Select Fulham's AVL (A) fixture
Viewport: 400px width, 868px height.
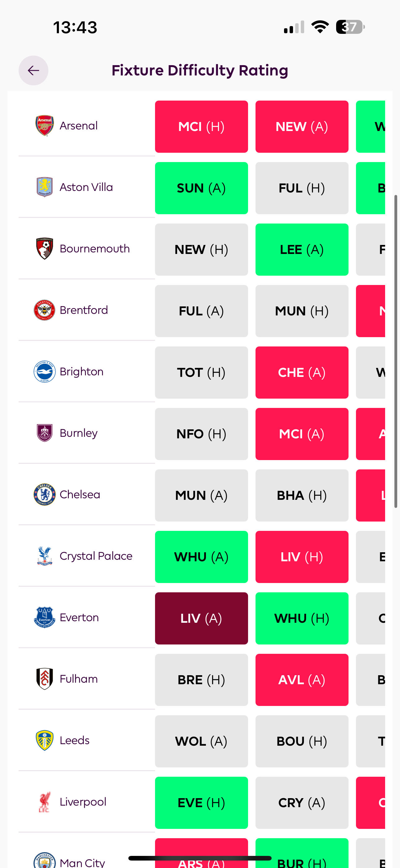pyautogui.click(x=302, y=680)
